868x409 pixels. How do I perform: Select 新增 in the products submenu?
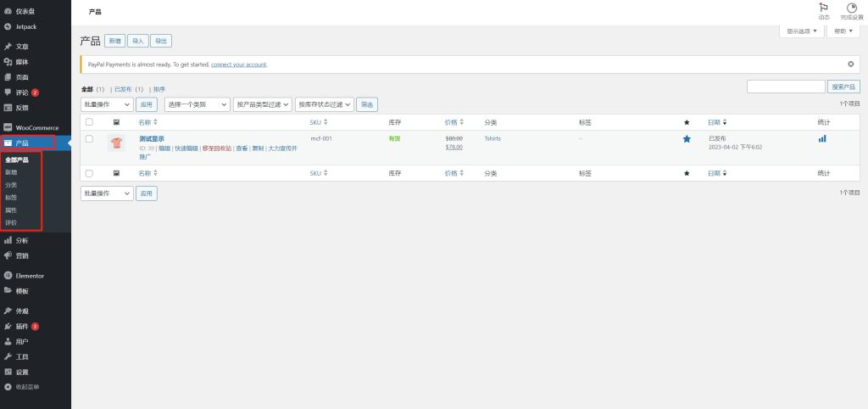point(11,172)
